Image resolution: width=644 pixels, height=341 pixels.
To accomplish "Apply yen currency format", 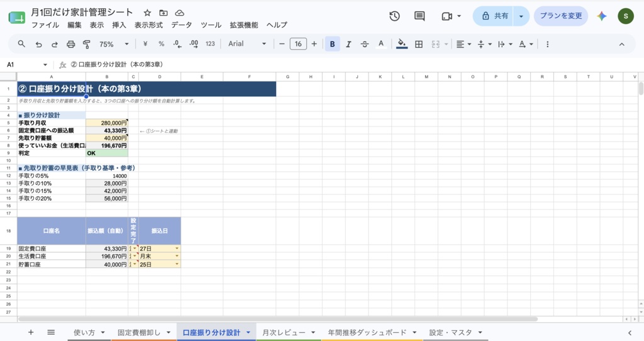I will click(145, 44).
